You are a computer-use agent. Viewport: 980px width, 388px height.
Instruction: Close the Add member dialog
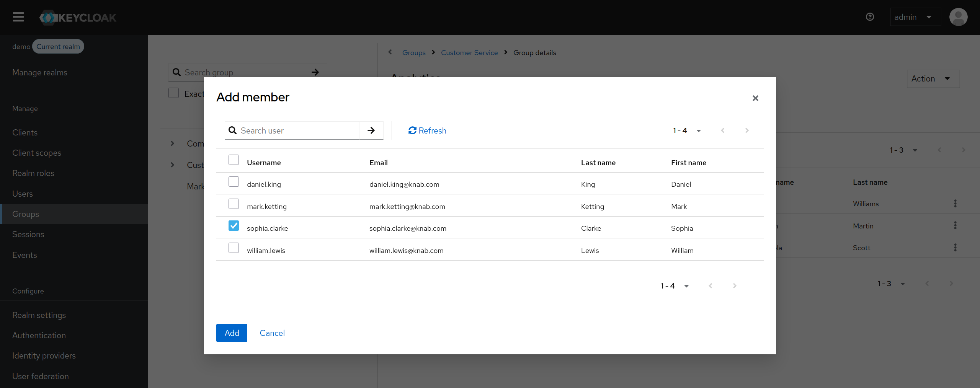pyautogui.click(x=755, y=98)
